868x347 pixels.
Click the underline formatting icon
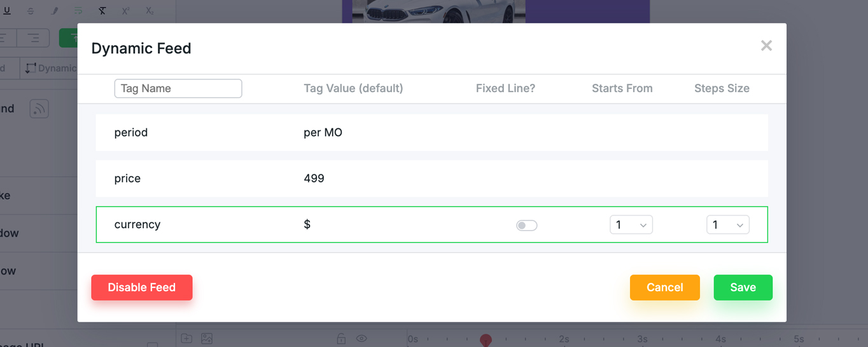pyautogui.click(x=8, y=11)
